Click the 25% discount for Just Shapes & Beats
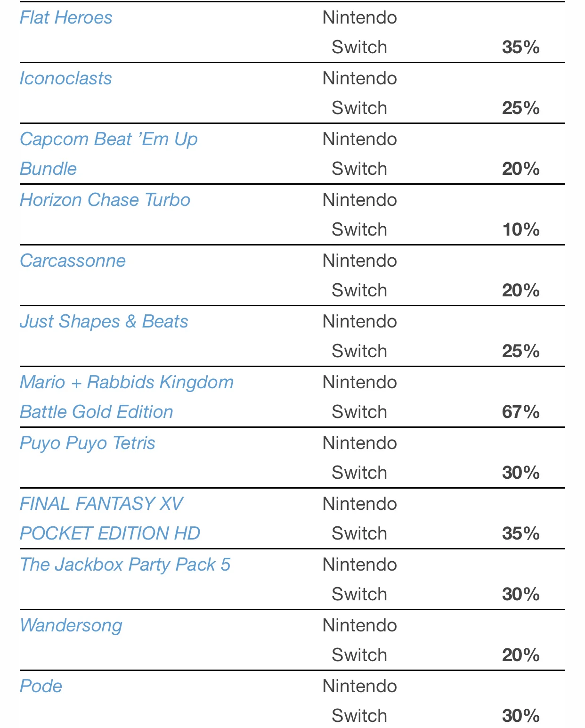This screenshot has width=585, height=728. coord(520,352)
